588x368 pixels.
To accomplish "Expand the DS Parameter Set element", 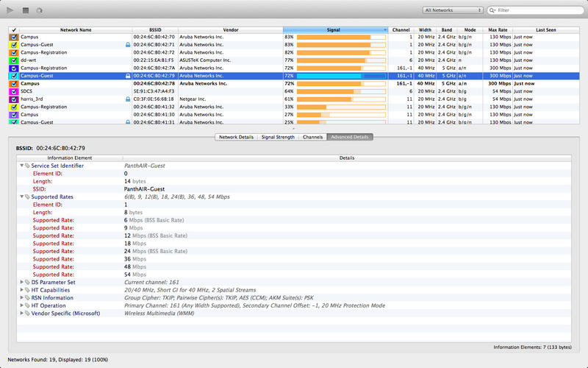I will [22, 282].
